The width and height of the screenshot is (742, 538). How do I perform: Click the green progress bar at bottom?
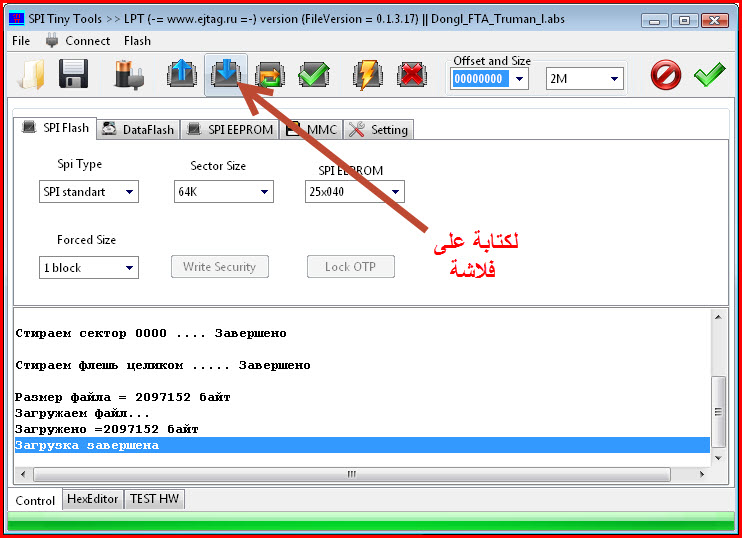371,521
